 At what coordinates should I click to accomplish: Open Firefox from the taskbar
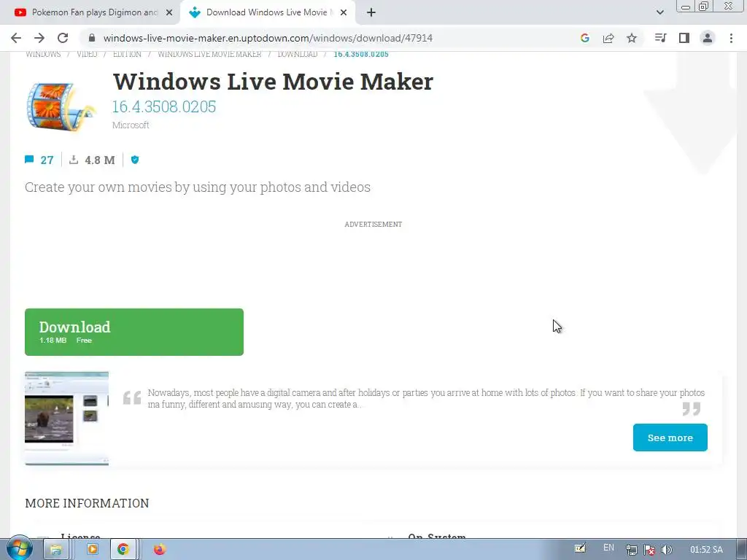tap(160, 550)
